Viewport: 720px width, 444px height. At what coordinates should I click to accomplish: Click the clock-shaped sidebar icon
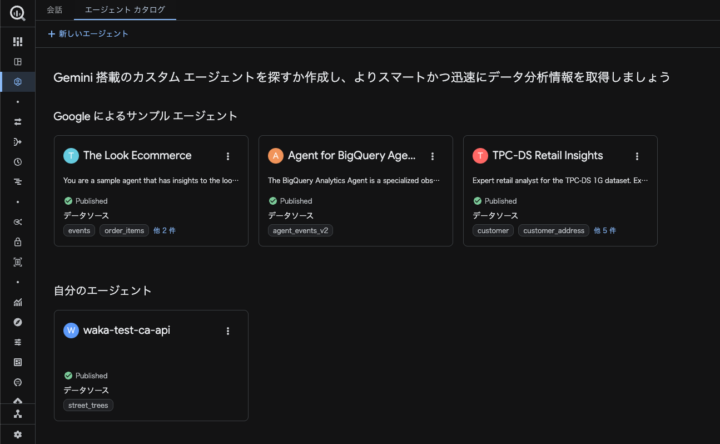17,162
